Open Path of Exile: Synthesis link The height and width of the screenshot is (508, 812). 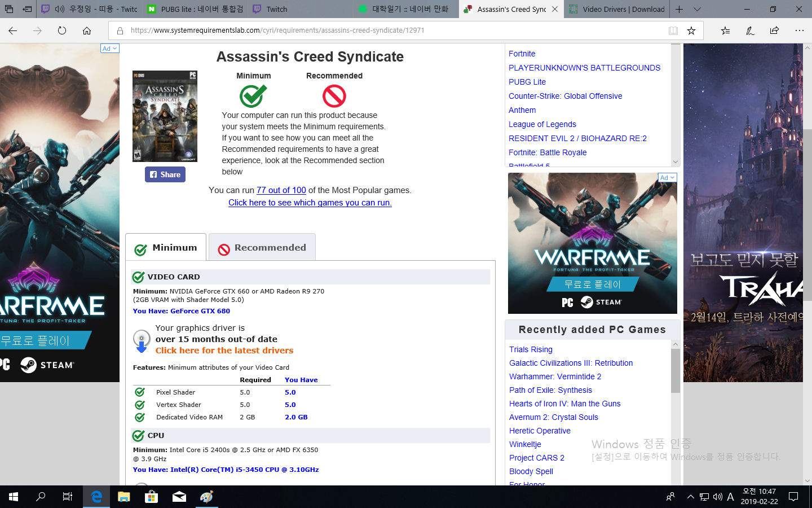[x=550, y=390]
